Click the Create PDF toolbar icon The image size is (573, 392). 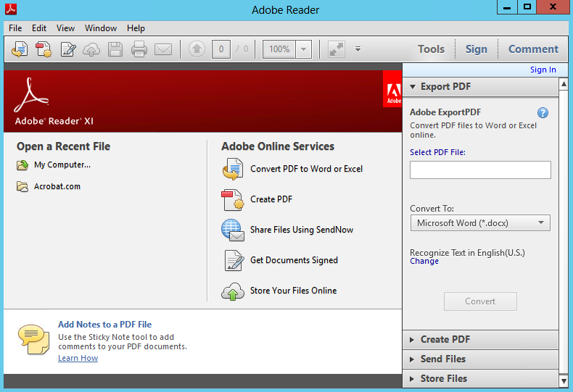click(x=44, y=49)
